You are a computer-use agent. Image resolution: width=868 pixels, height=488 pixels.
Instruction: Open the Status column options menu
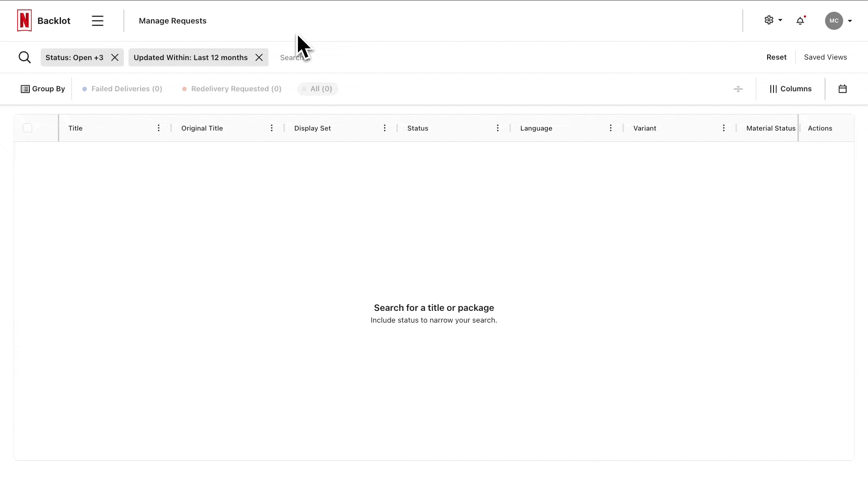point(497,128)
